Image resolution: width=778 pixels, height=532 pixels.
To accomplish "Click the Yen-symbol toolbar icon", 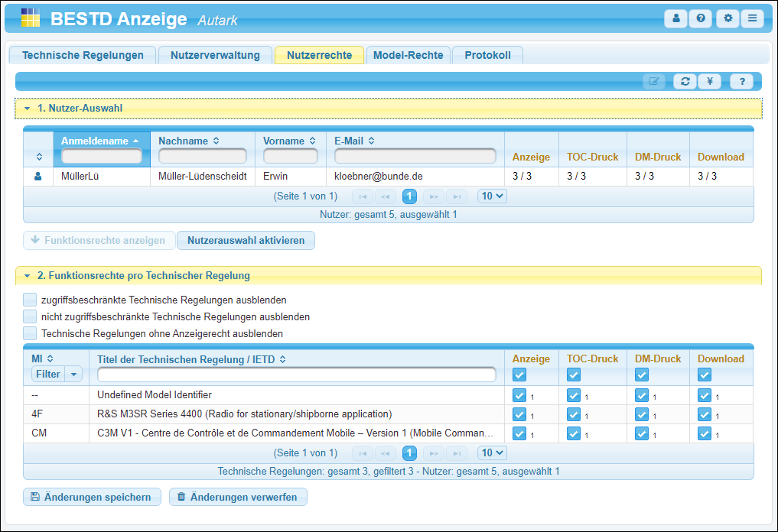I will click(710, 81).
